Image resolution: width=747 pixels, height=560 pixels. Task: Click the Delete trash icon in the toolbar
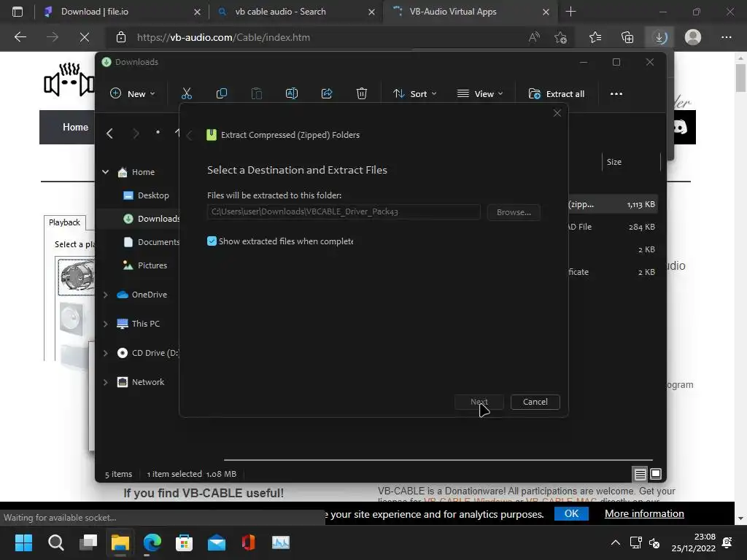coord(362,93)
